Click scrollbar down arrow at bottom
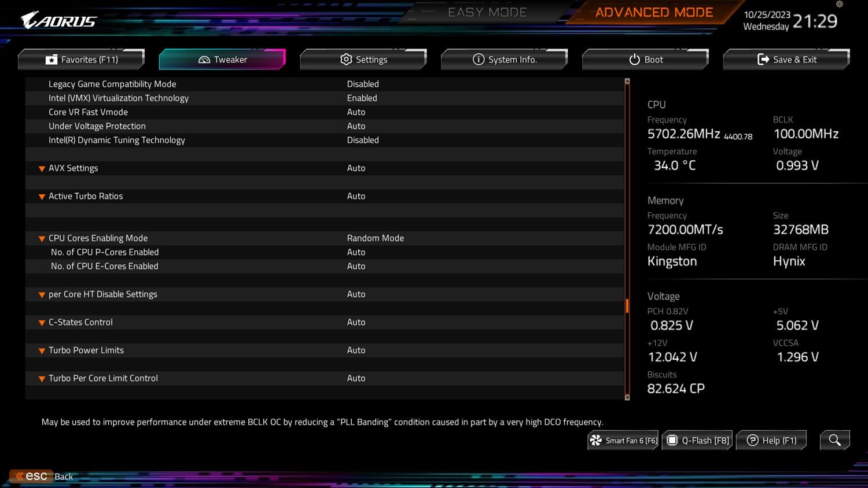Viewport: 868px width, 488px height. [x=627, y=397]
